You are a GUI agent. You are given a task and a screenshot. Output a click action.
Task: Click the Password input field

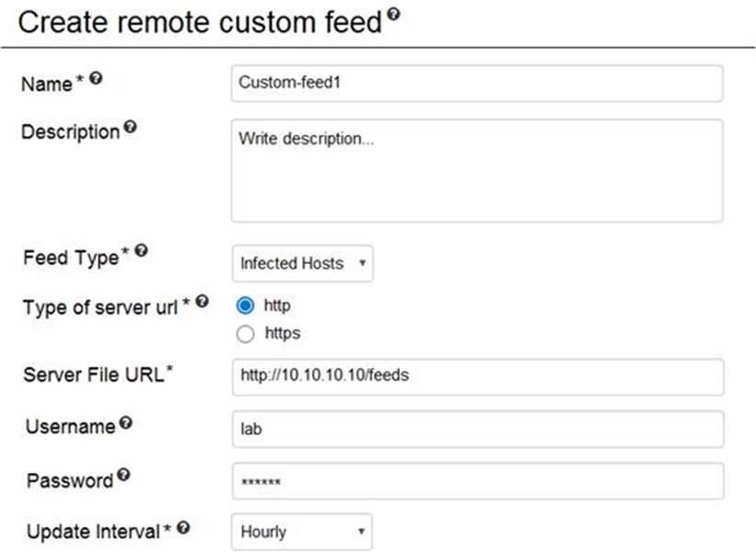click(476, 481)
